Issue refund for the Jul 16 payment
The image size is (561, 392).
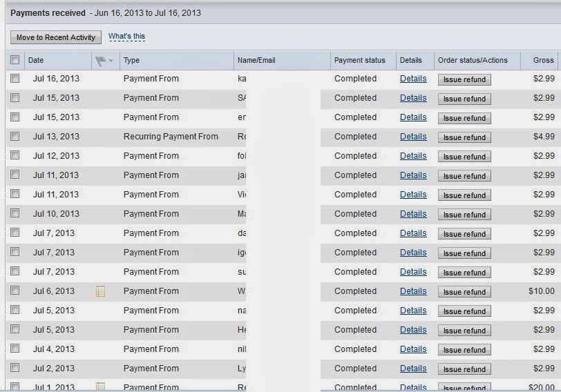464,79
